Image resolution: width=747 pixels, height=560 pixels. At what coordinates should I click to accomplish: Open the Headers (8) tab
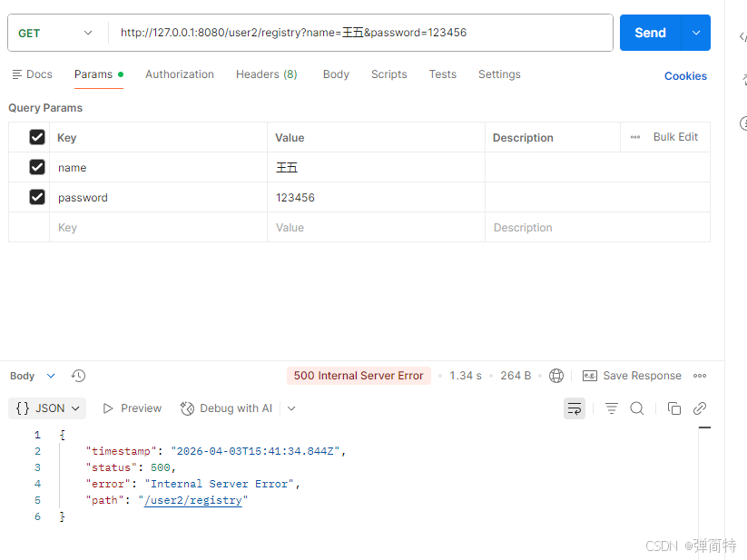point(266,74)
